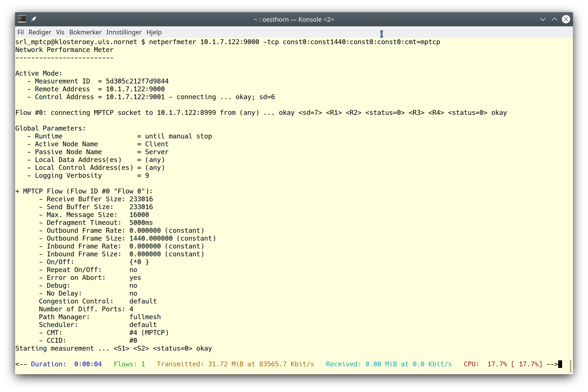
Task: Click the 'Error on Abort: yes' line
Action: tap(90, 278)
